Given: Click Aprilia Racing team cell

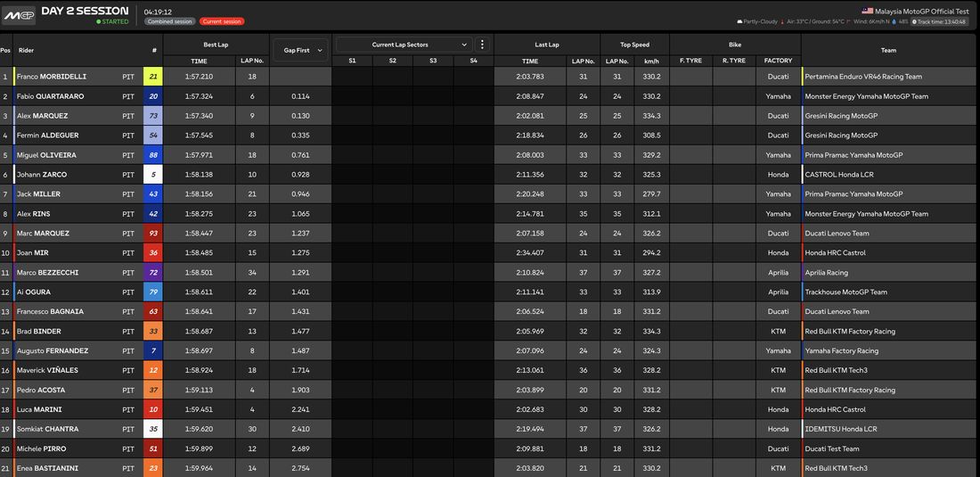Looking at the screenshot, I should click(x=826, y=273).
